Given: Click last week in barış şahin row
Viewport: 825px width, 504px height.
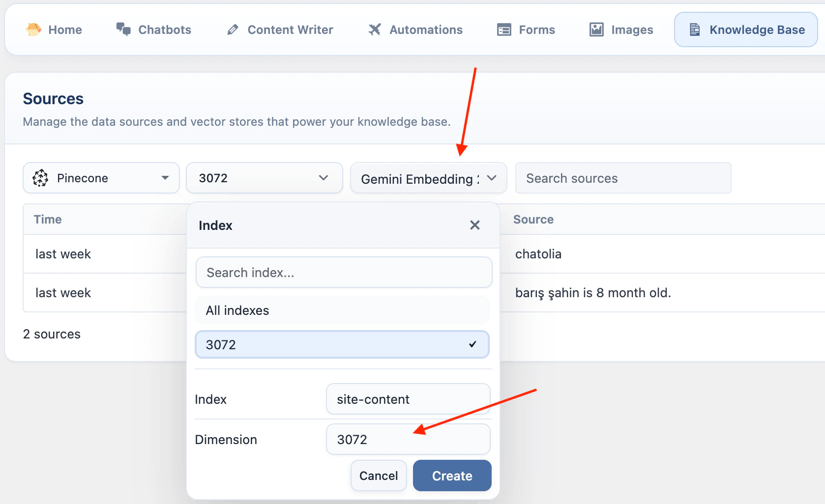Looking at the screenshot, I should click(63, 293).
